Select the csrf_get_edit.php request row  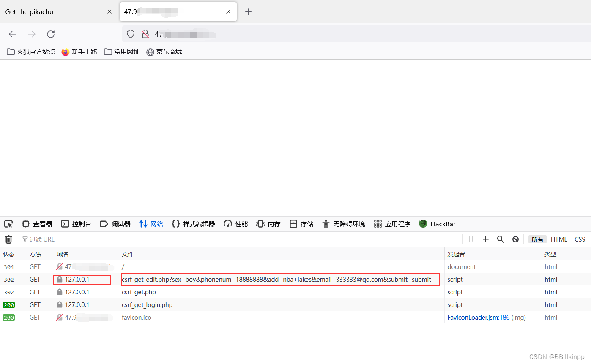(295, 280)
